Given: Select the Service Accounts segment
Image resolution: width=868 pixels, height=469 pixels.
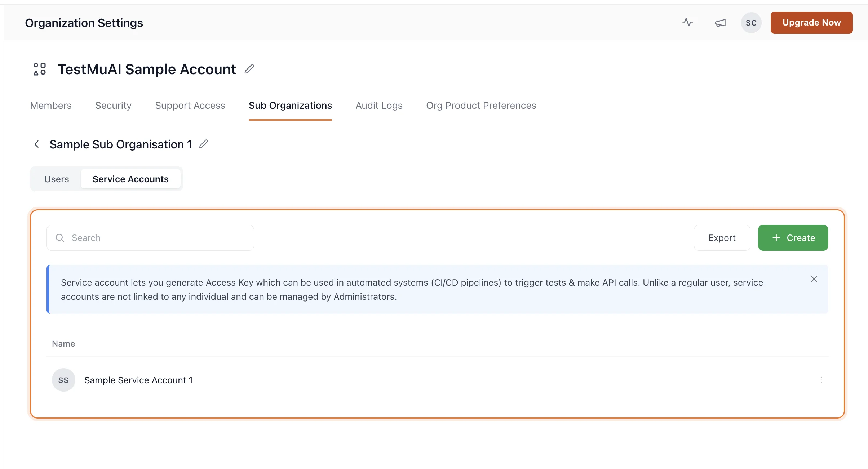Looking at the screenshot, I should [130, 179].
